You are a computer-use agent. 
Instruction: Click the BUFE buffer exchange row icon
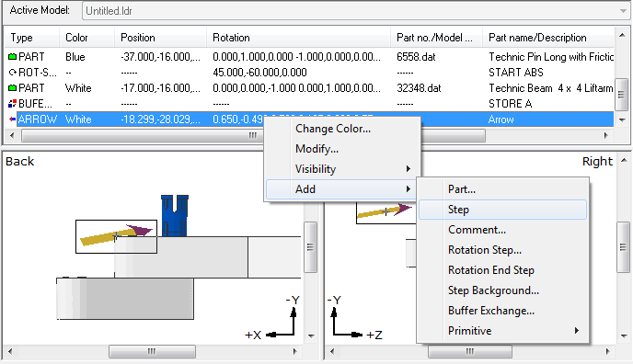pos(13,104)
